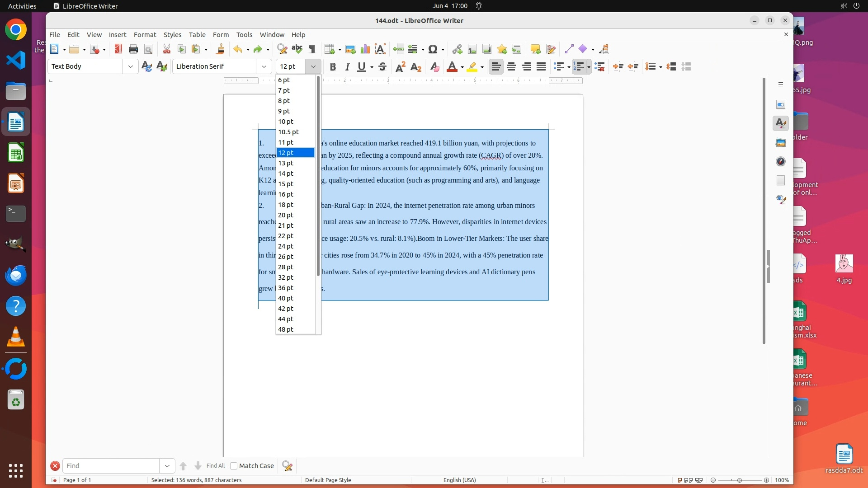Toggle Formatting Marks pilcrow button
The height and width of the screenshot is (488, 868).
coord(312,49)
